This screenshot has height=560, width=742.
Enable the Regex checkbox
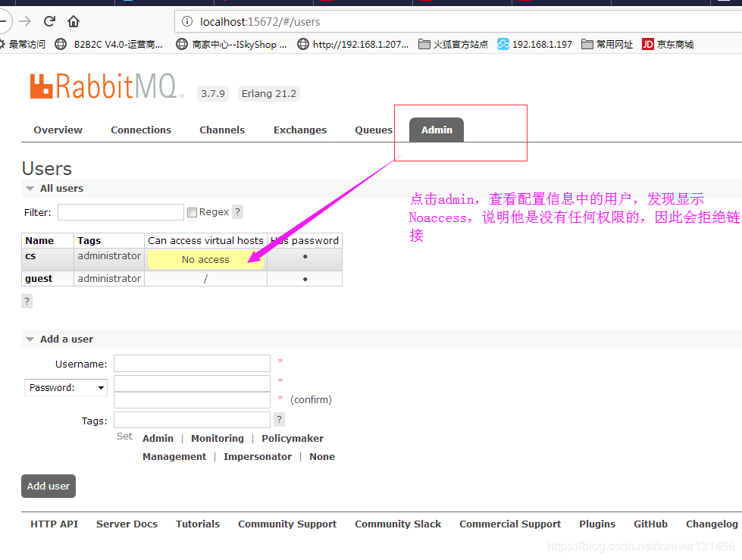[x=192, y=212]
